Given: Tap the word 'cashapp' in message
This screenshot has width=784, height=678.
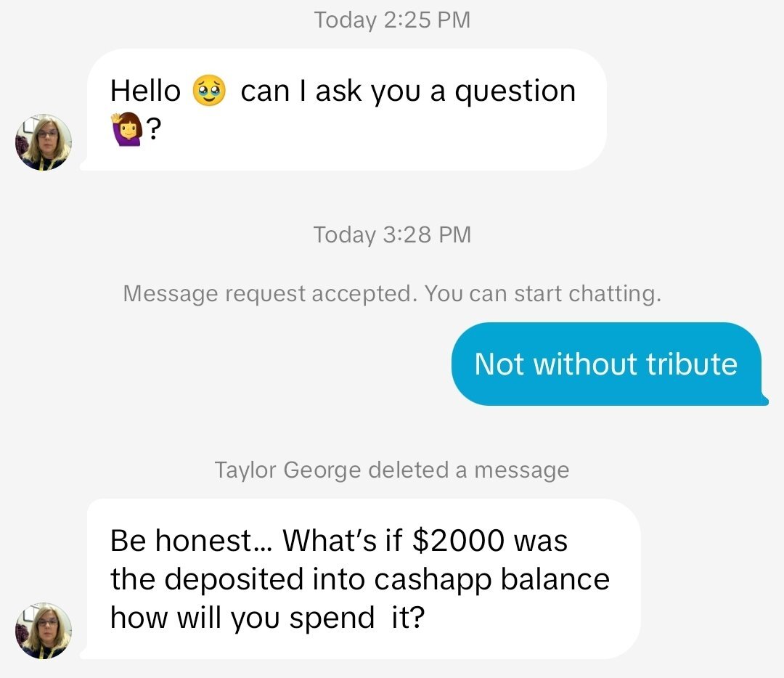Looking at the screenshot, I should (433, 579).
